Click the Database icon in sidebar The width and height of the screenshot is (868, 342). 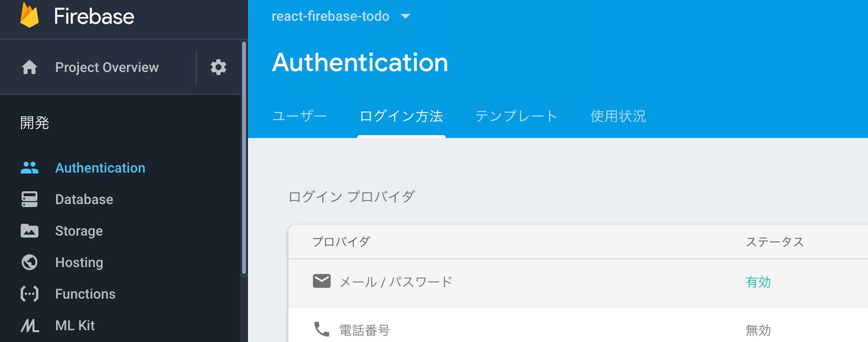tap(29, 199)
